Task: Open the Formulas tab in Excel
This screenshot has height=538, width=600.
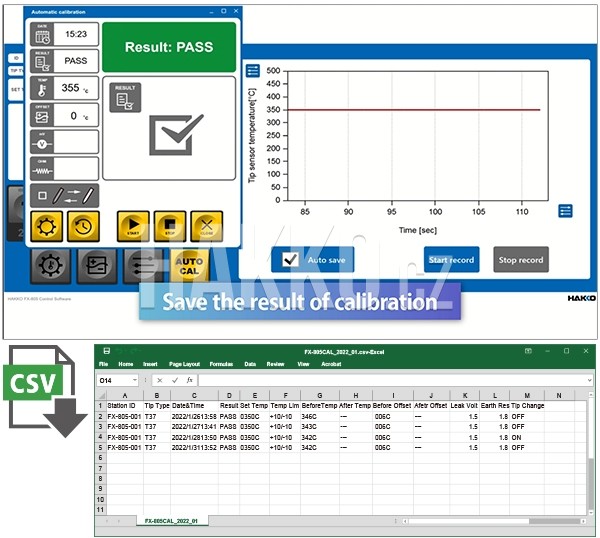Action: tap(221, 364)
